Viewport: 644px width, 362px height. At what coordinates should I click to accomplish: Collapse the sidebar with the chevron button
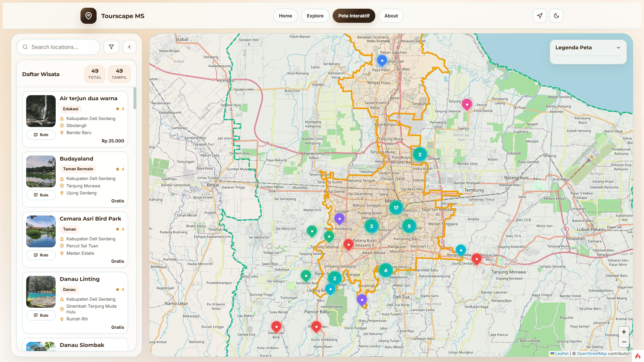129,47
